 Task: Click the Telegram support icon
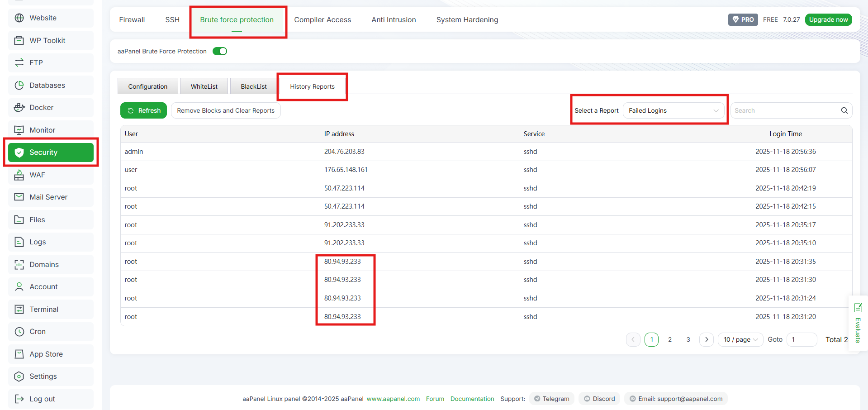537,399
